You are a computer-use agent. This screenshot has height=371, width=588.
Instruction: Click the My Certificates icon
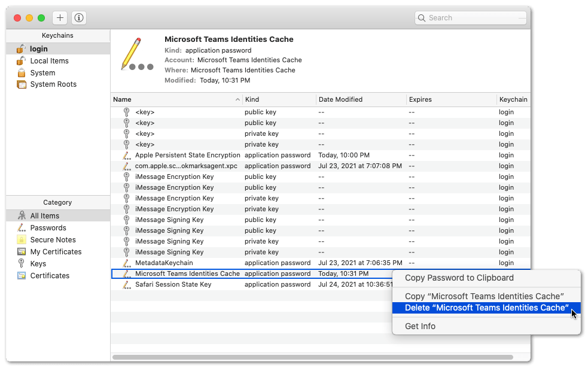tap(22, 252)
